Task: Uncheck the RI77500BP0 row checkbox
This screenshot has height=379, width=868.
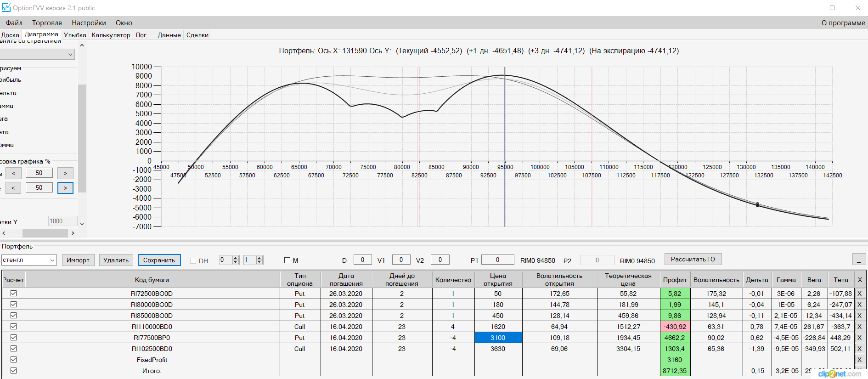Action: tap(13, 338)
